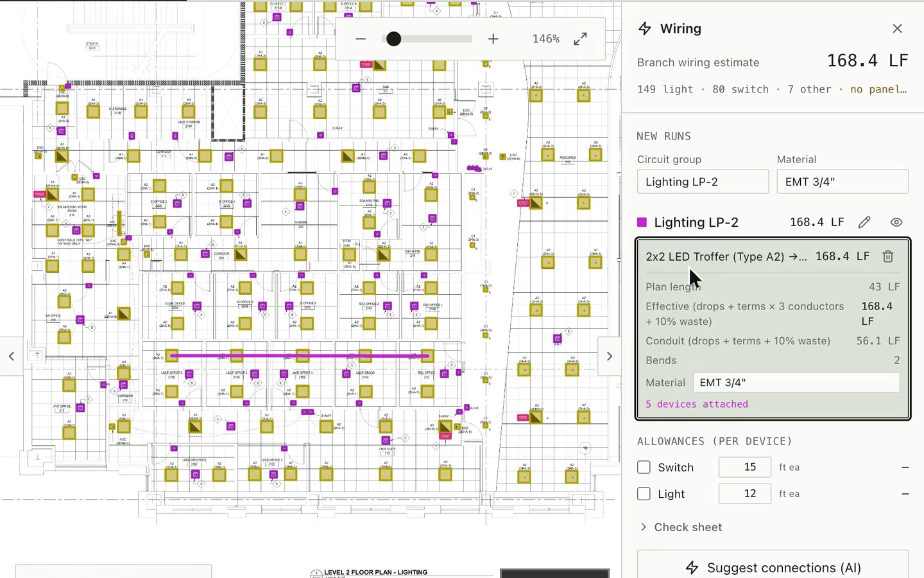
Task: Click the 5 devices attached link
Action: pyautogui.click(x=697, y=404)
